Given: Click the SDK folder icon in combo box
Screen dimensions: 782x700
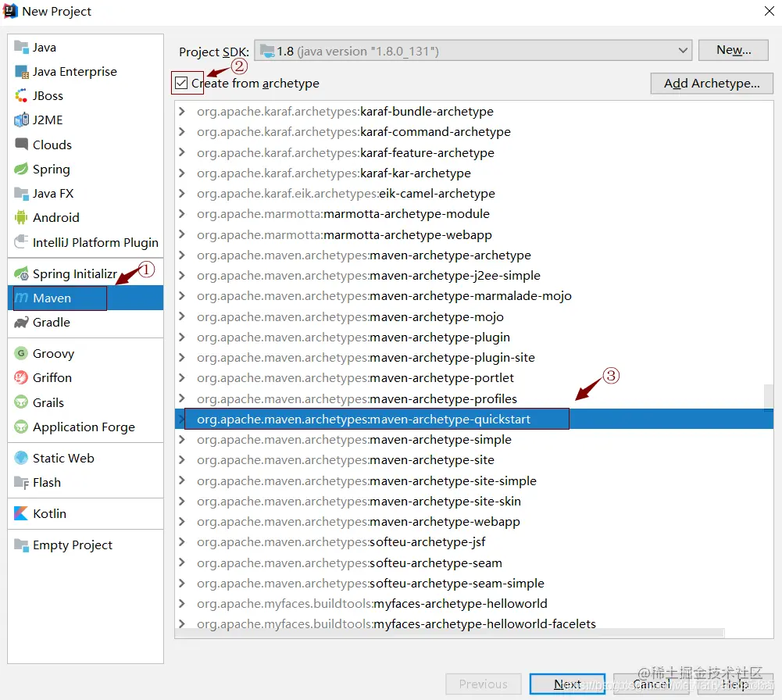Looking at the screenshot, I should [x=267, y=51].
